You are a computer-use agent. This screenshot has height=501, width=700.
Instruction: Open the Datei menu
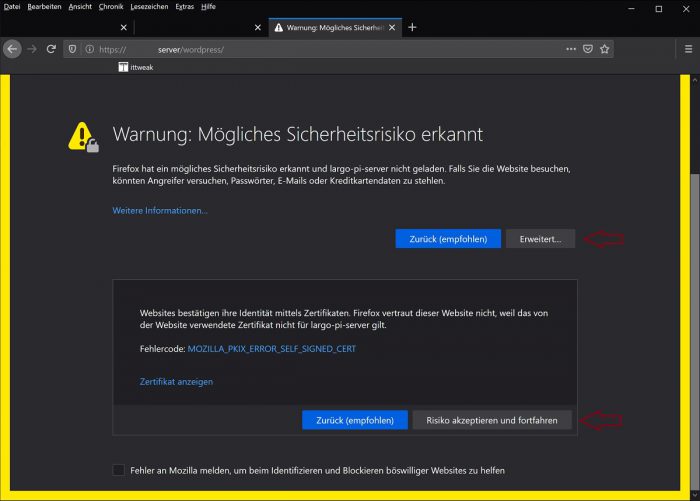12,7
